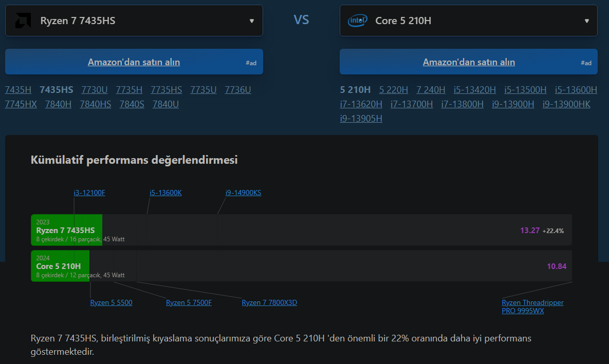Click the green Ryzen 7 7435HS performance bar

point(66,230)
